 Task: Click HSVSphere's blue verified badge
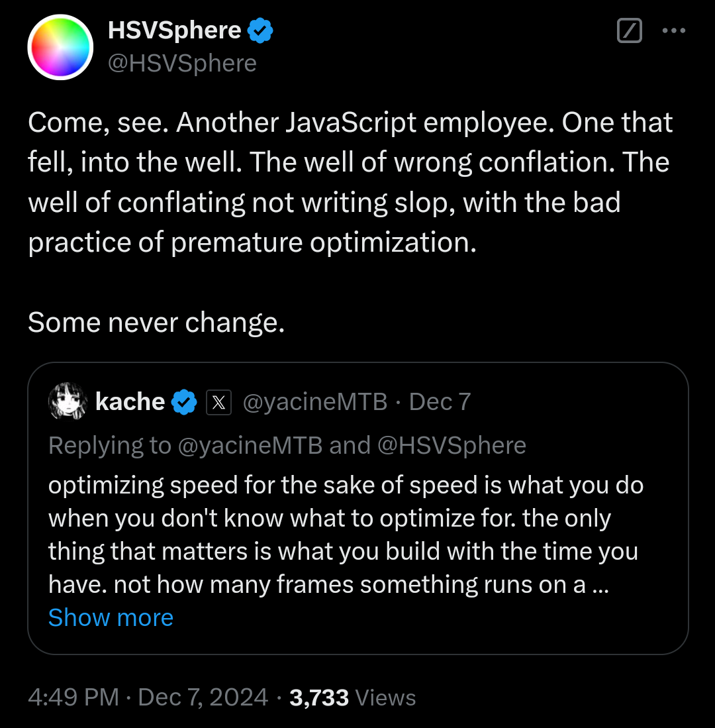click(x=260, y=30)
